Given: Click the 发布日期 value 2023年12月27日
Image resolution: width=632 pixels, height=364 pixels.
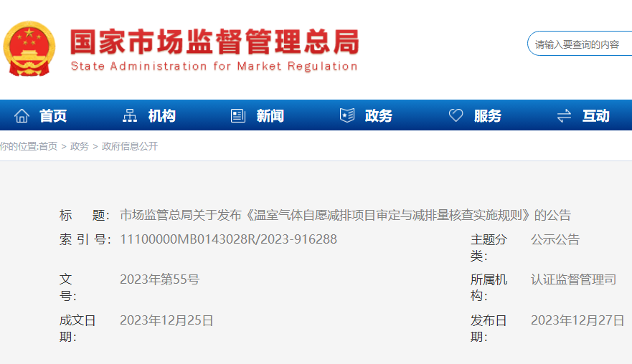Looking at the screenshot, I should (577, 320).
